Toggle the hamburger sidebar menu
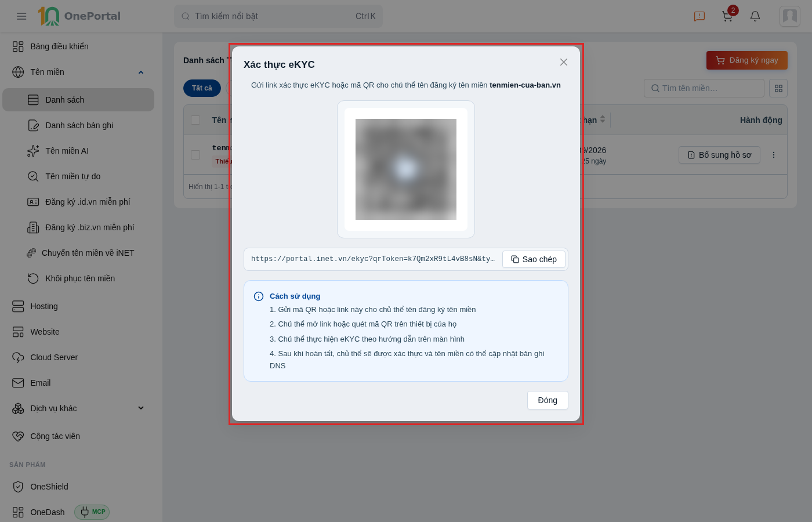Image resolution: width=812 pixels, height=522 pixels. pyautogui.click(x=21, y=16)
